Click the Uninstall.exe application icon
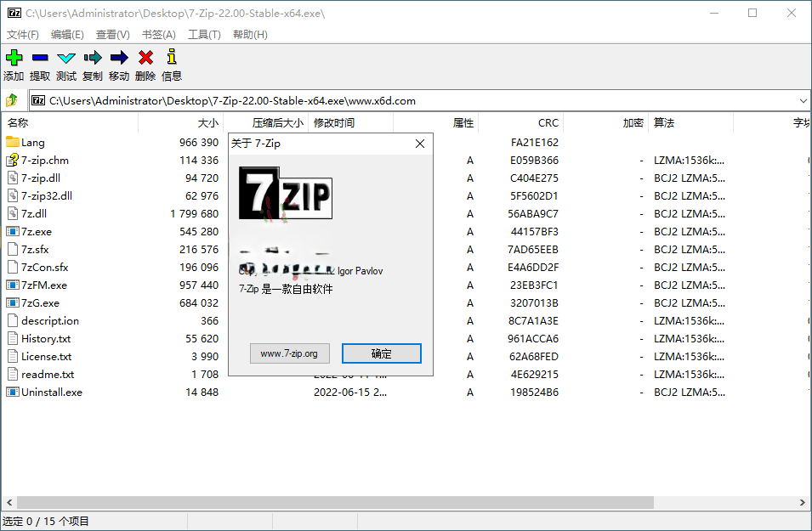The height and width of the screenshot is (531, 812). (x=13, y=392)
